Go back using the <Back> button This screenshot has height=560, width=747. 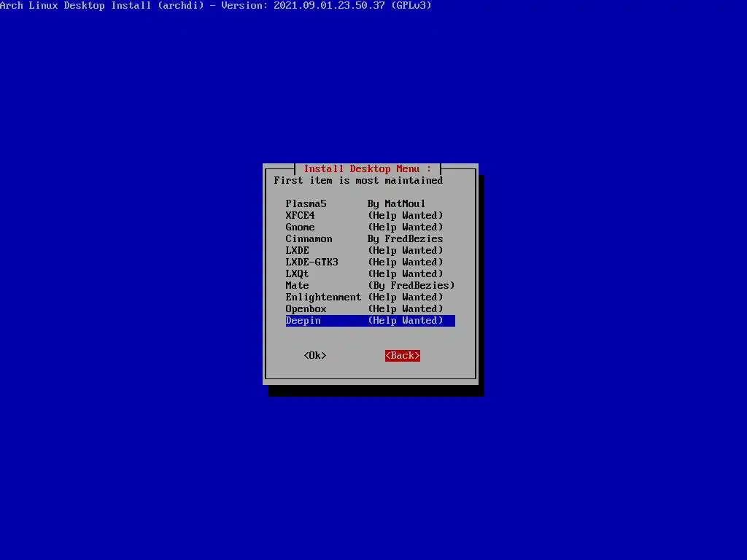click(403, 356)
